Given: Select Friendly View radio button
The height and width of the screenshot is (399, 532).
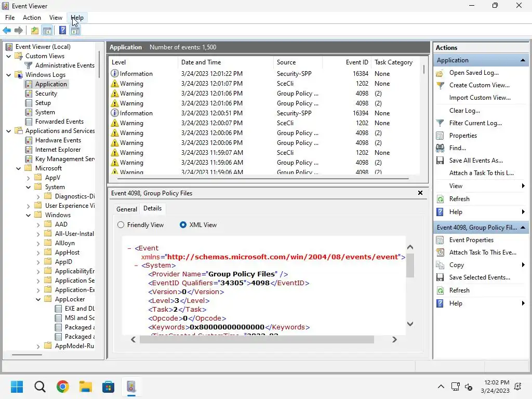Looking at the screenshot, I should click(121, 225).
